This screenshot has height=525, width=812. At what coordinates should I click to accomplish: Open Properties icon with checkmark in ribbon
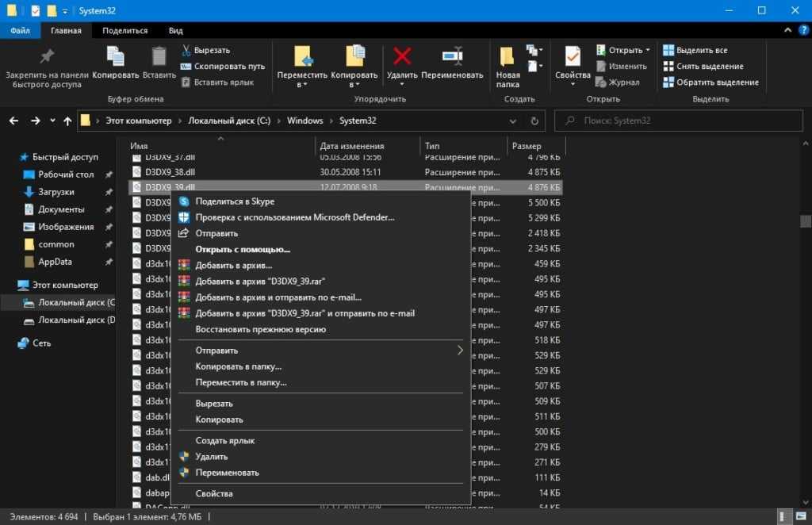[572, 57]
